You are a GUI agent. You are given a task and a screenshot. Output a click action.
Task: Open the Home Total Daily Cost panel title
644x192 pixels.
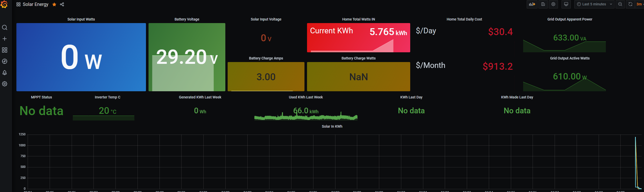[x=464, y=19]
